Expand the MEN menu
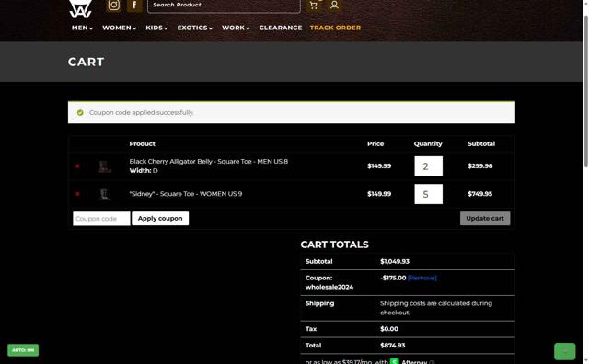 click(82, 28)
